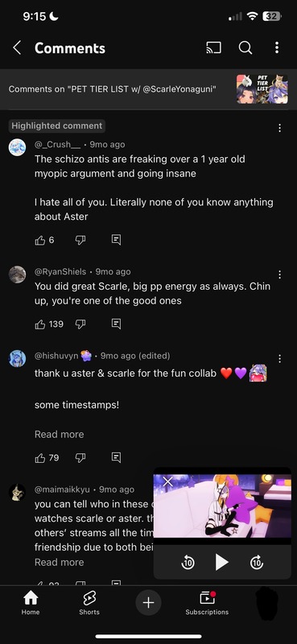This screenshot has height=644, width=297.
Task: Go to the Home tab
Action: (x=31, y=603)
